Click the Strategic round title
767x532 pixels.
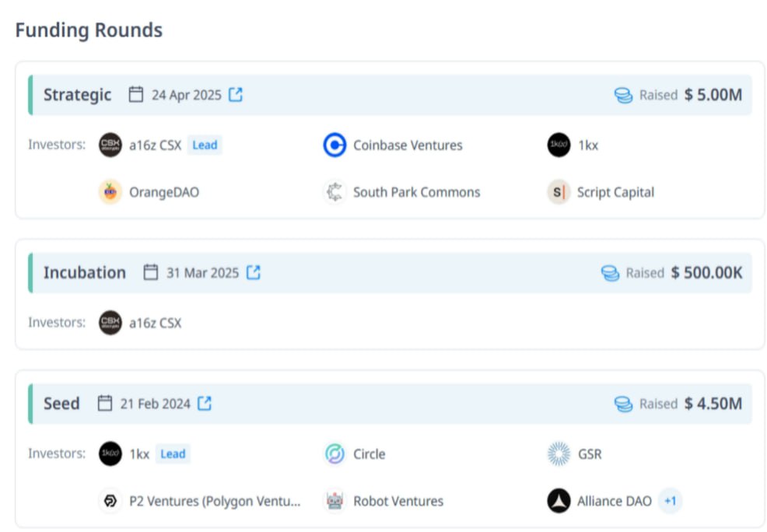tap(77, 95)
